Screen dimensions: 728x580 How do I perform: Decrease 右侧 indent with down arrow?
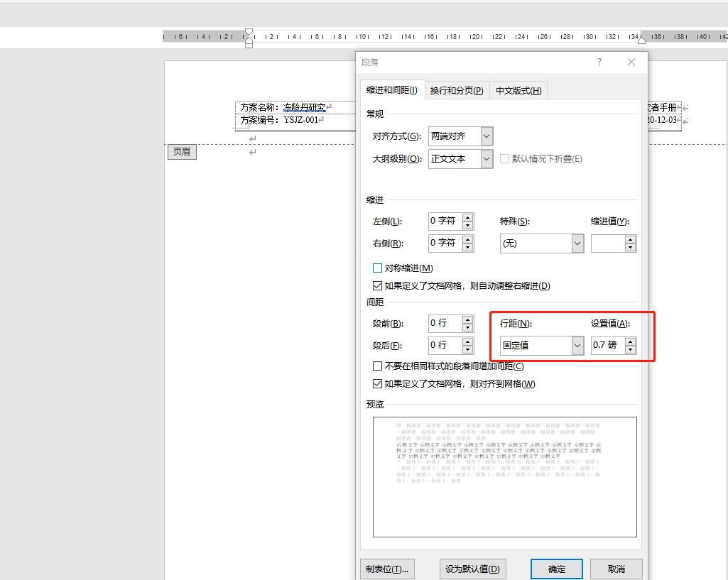(467, 248)
